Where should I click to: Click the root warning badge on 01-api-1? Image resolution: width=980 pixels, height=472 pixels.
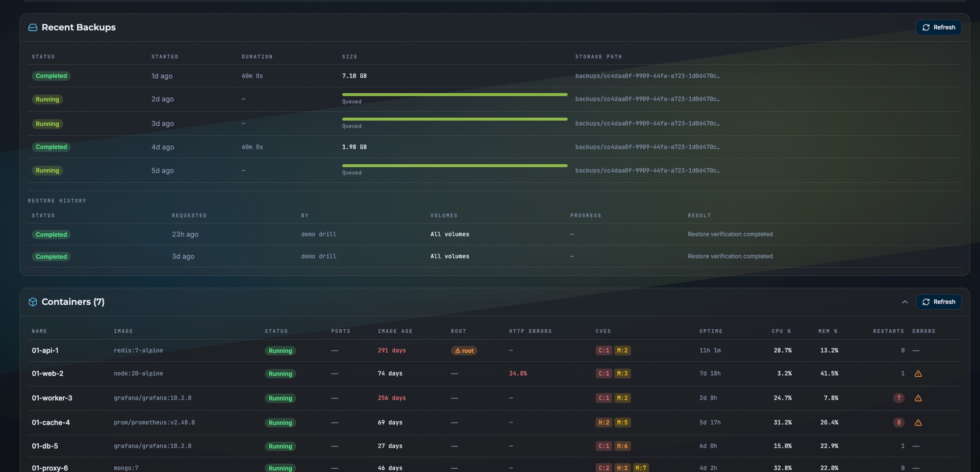coord(464,351)
